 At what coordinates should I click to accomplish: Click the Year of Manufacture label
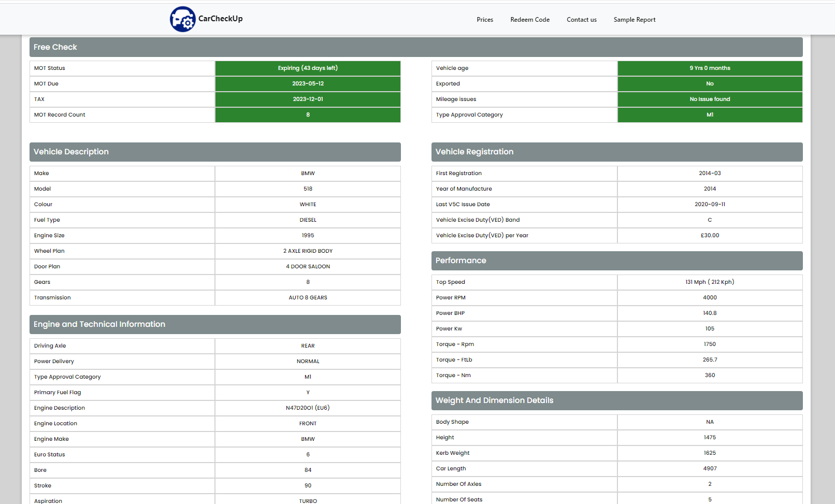[x=464, y=189]
